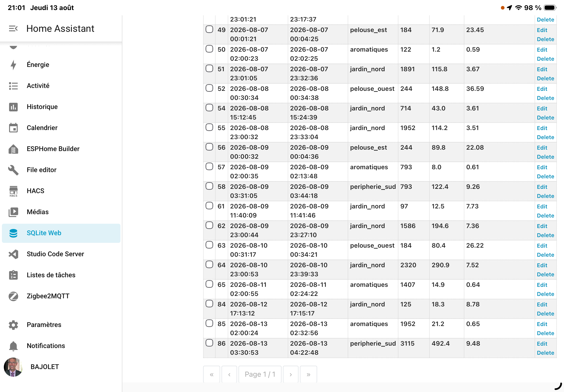The height and width of the screenshot is (392, 564).
Task: Open the Calendrier icon
Action: tap(13, 128)
